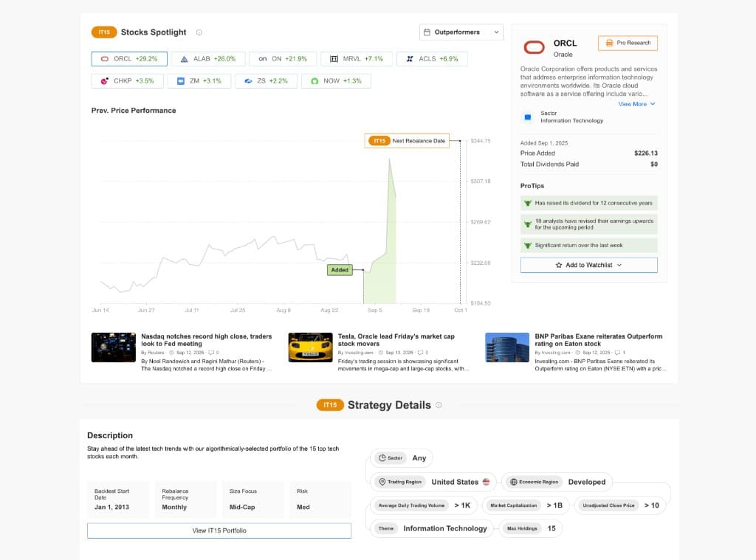Select the CHKP +3.5% stock tab

click(x=127, y=81)
